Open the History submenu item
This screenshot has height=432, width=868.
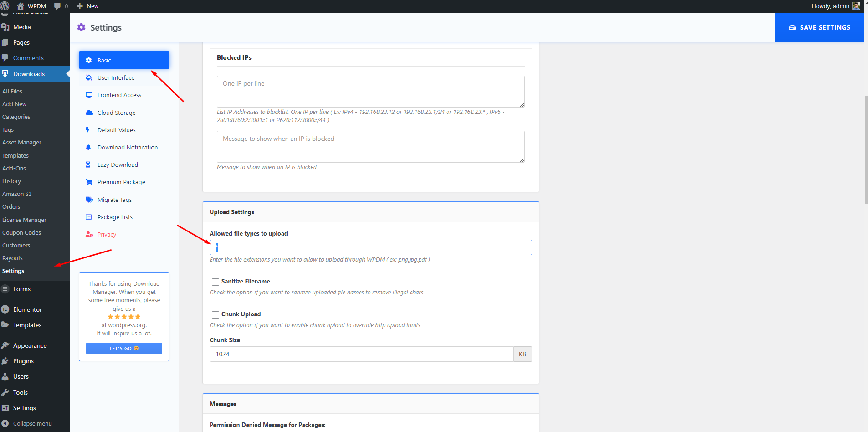click(12, 181)
